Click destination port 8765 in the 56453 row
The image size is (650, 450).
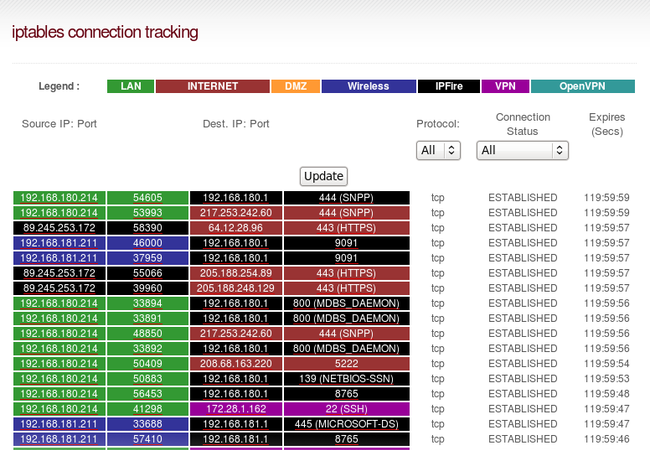click(347, 394)
